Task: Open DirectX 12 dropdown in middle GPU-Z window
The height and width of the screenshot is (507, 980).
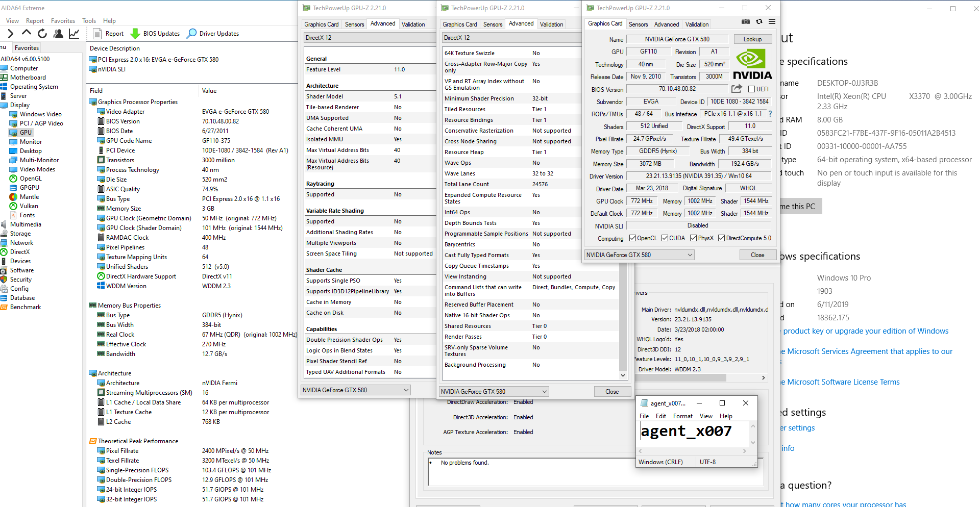Action: coord(511,38)
